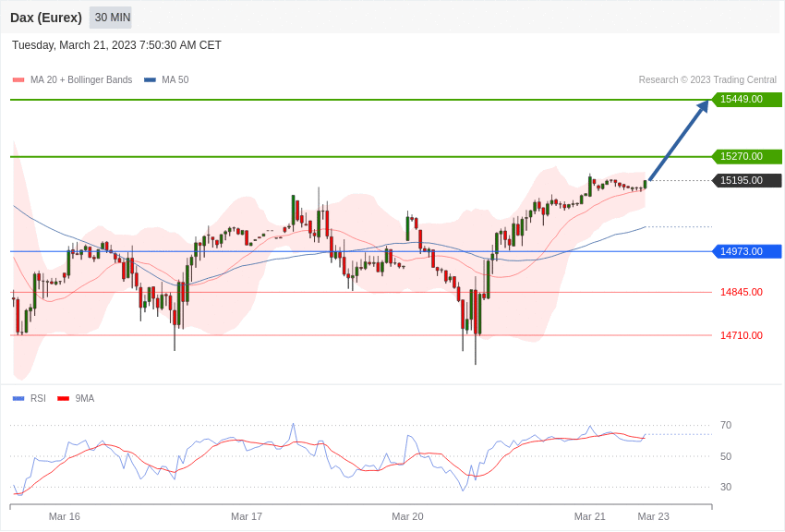Click the Mar 23 date axis label
This screenshot has width=785, height=532.
click(653, 516)
